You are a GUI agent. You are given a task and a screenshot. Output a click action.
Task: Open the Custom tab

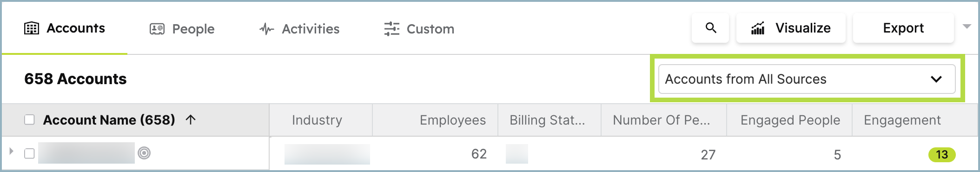pos(419,29)
